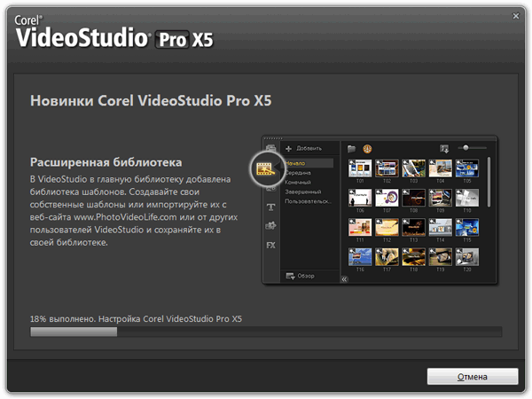Viewport: 532px width, 399px height.
Task: Select template thumbnail T10
Action: pyautogui.click(x=467, y=198)
